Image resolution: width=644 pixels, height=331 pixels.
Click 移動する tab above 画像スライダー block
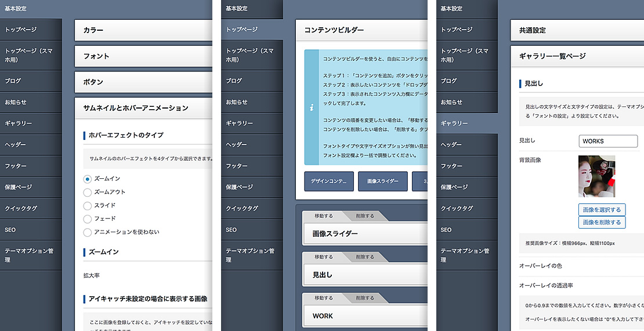coord(324,216)
